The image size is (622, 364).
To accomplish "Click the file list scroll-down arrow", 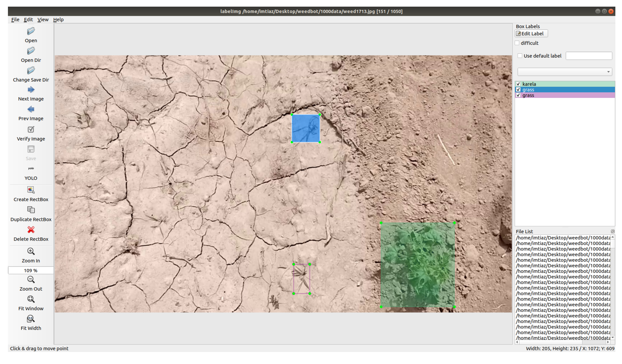I will click(x=613, y=337).
